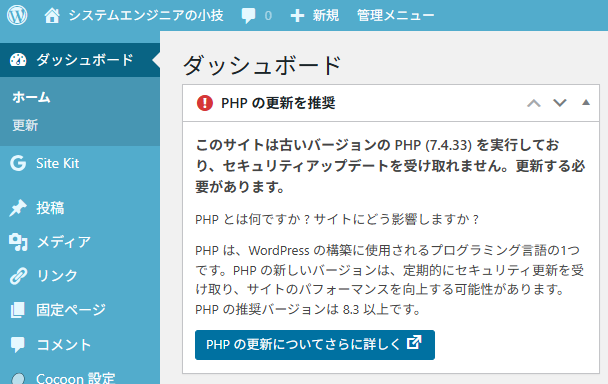608x384 pixels.
Task: Open the 管理メニュー in admin bar
Action: click(x=395, y=16)
